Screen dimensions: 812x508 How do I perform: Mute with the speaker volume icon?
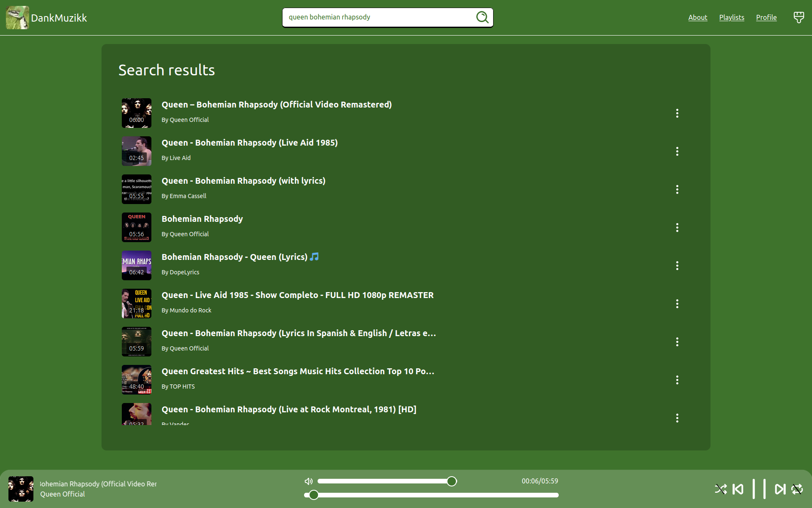pos(309,481)
